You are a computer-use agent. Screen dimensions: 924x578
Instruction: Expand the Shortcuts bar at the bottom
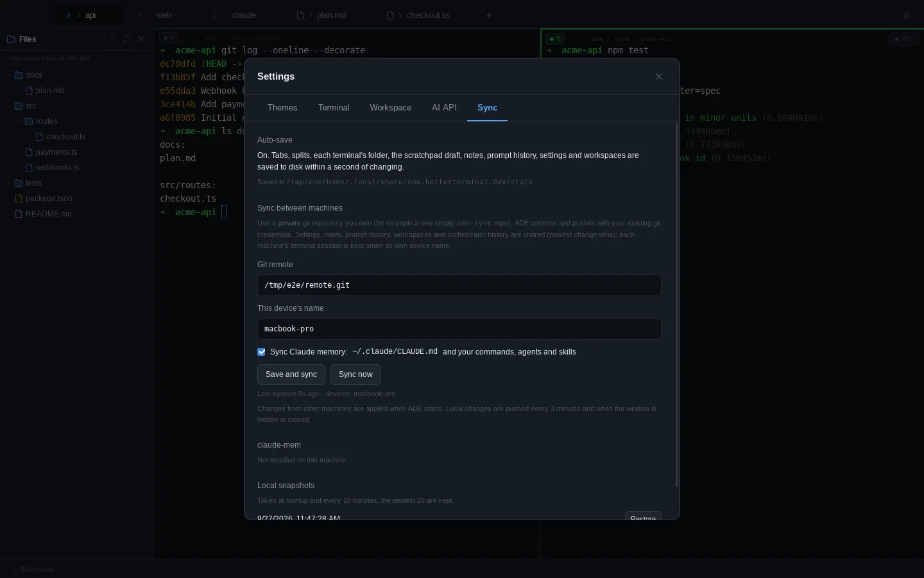pos(33,569)
